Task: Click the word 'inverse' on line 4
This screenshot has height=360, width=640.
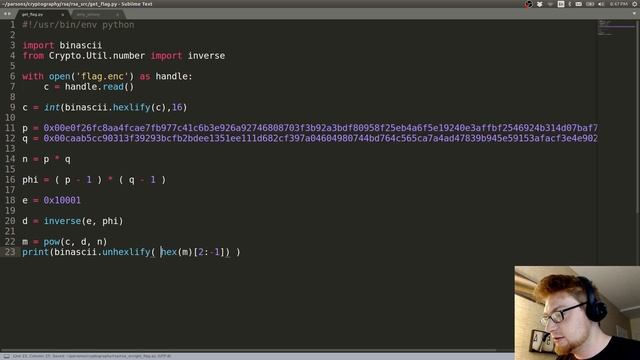Action: pyautogui.click(x=206, y=56)
